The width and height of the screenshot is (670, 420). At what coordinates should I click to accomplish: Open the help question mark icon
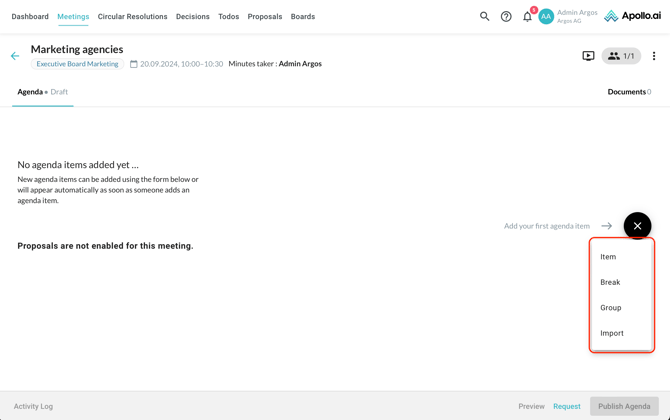pos(506,16)
